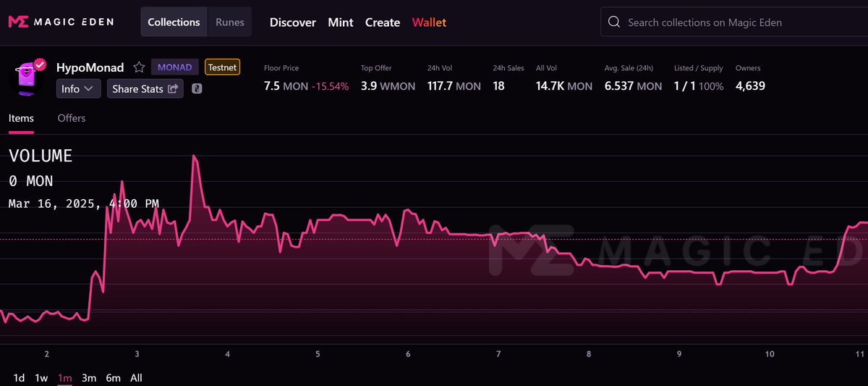Click the x-axis label 5
The width and height of the screenshot is (868, 386).
point(318,354)
